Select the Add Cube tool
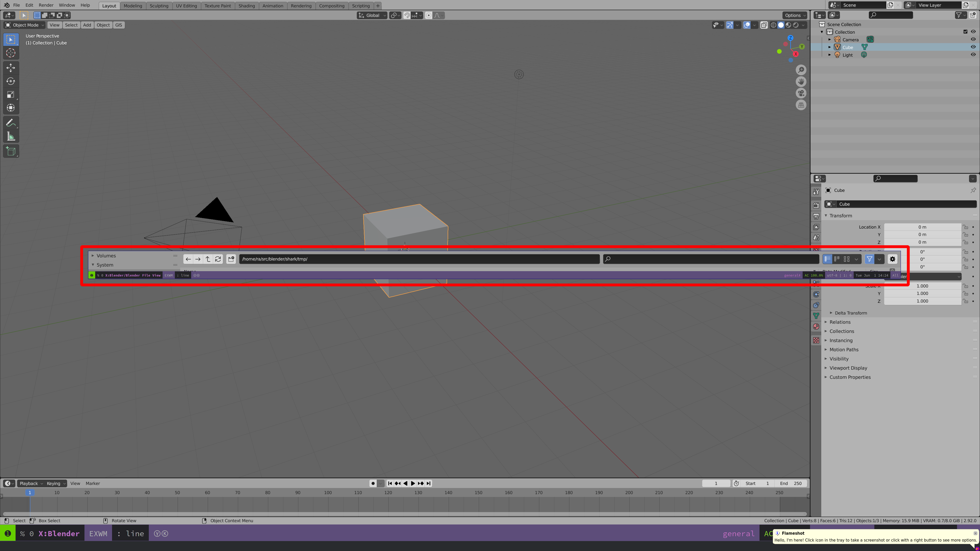Screen dimensions: 980x551 pos(11,151)
